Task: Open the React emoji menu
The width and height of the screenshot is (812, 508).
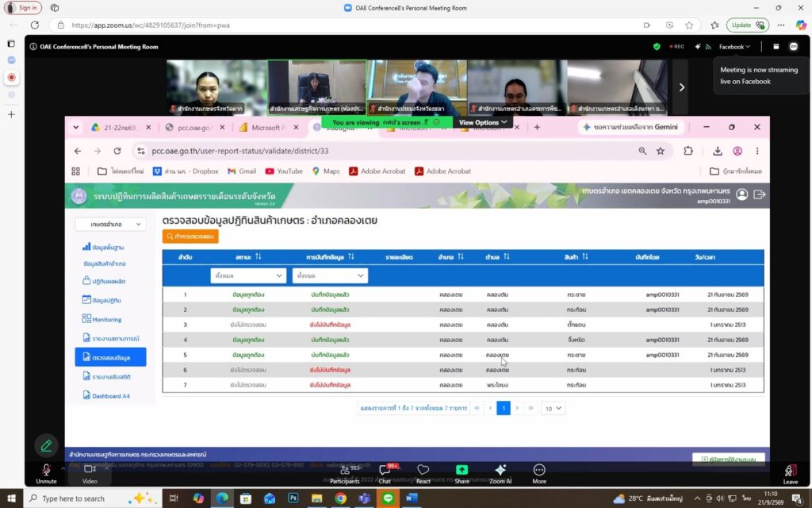Action: coord(423,474)
